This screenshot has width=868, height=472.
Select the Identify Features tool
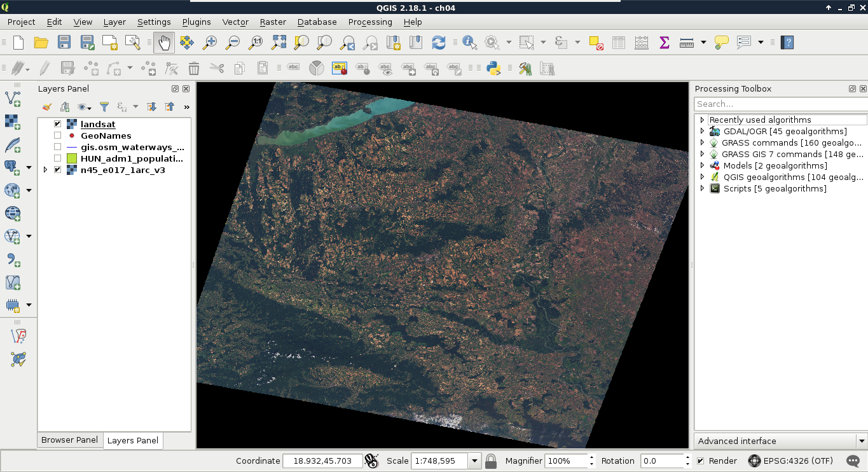tap(469, 43)
